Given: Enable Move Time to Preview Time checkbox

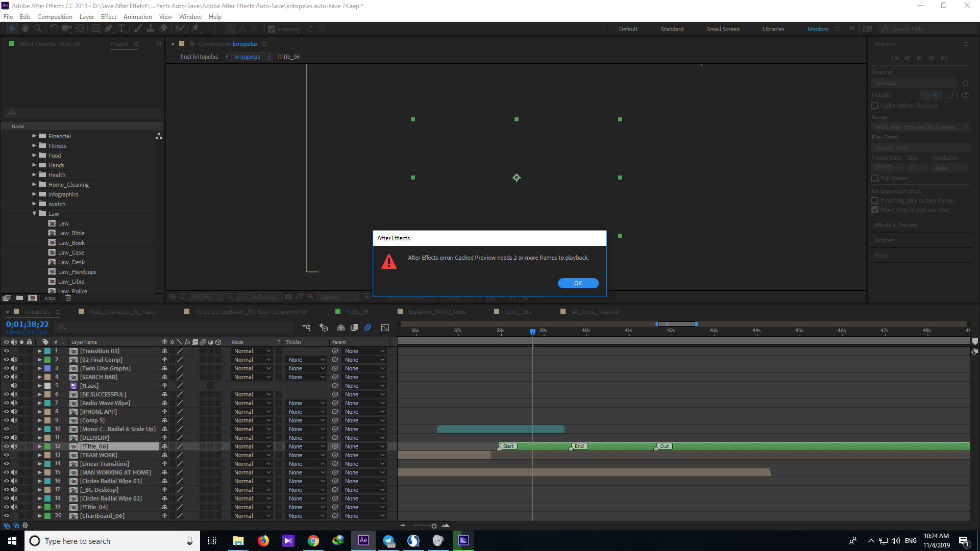Looking at the screenshot, I should [875, 209].
